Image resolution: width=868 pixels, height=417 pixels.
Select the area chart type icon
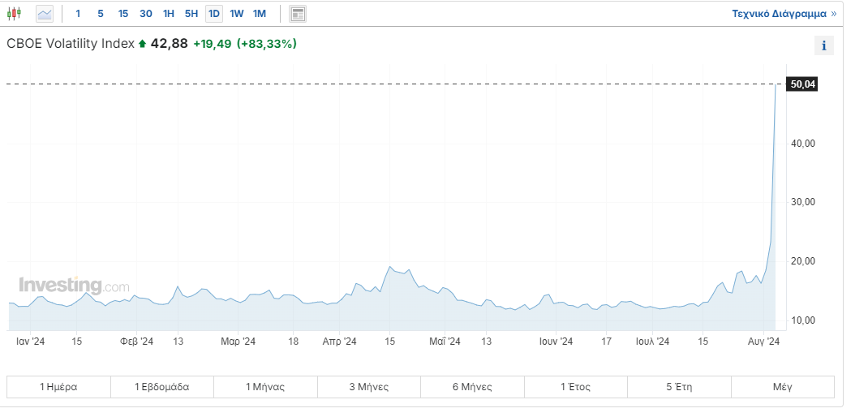click(44, 14)
